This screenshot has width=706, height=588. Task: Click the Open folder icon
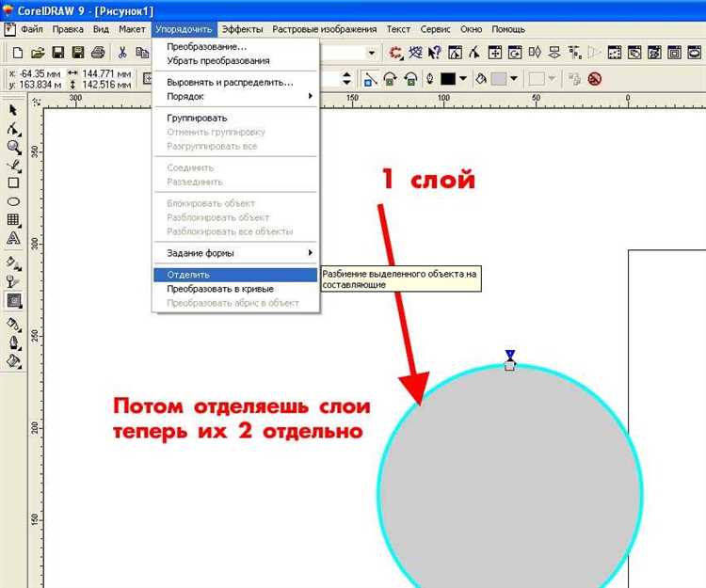tap(38, 53)
